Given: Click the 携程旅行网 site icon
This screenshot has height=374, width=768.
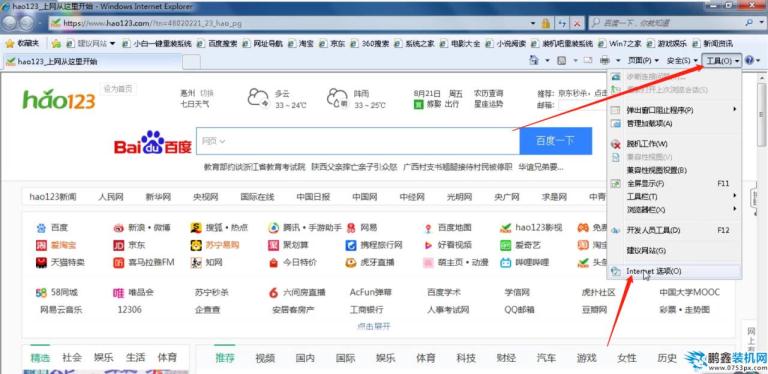Looking at the screenshot, I should coord(351,245).
